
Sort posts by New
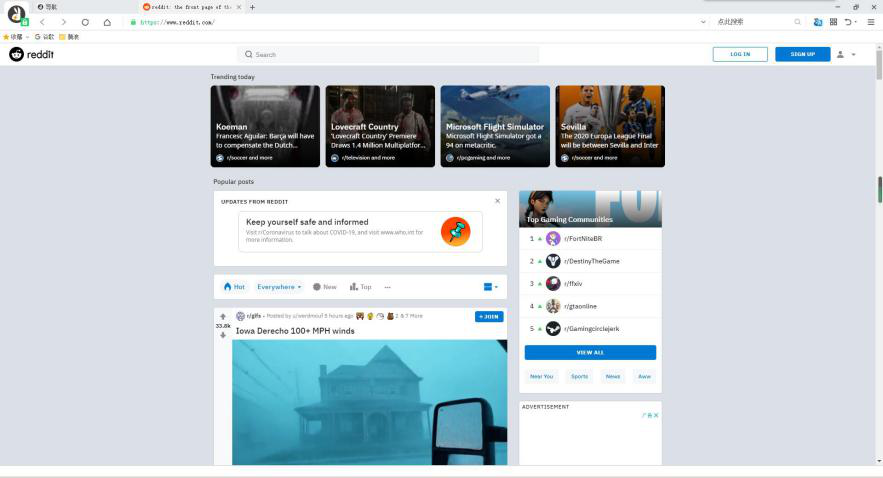pos(324,287)
